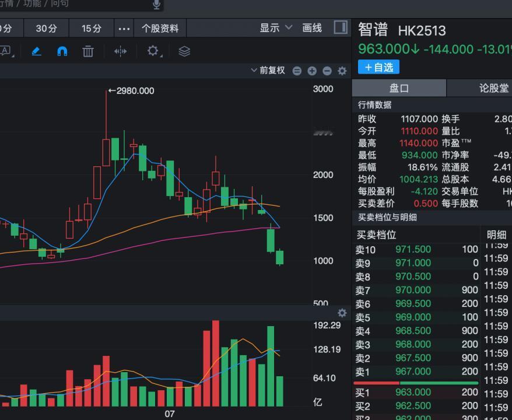
Task: Click the latest green candlestick
Action: click(x=279, y=257)
